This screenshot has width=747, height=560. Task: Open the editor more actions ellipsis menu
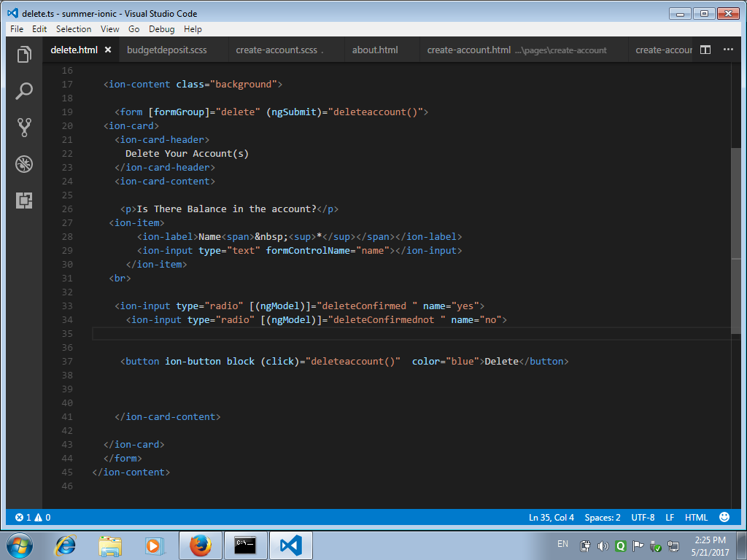click(x=728, y=49)
